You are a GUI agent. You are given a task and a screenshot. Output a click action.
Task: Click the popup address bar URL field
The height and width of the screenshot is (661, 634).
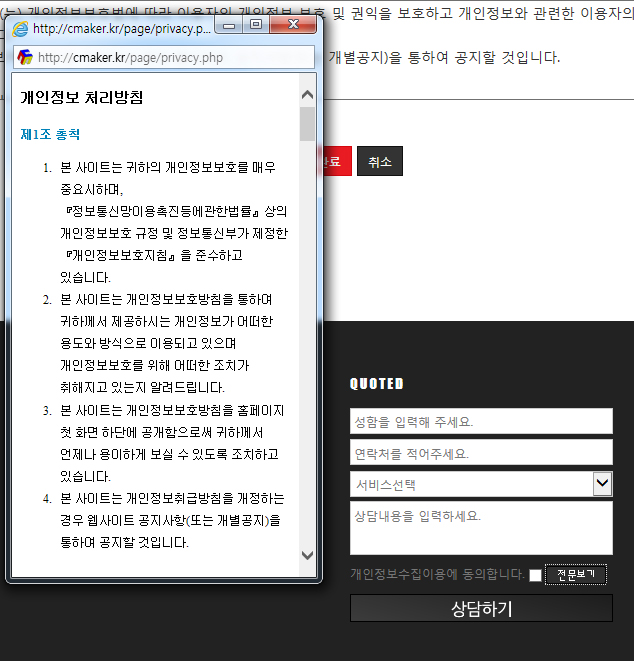point(170,57)
